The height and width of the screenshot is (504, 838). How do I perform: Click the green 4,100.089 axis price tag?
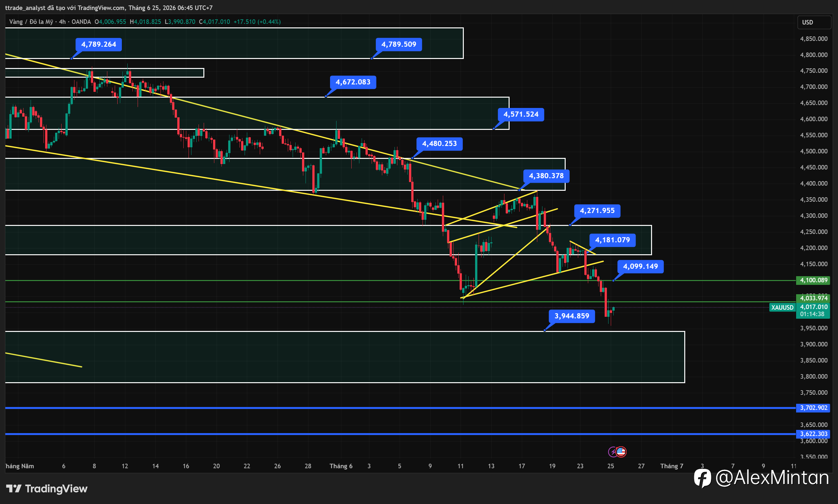(x=813, y=280)
